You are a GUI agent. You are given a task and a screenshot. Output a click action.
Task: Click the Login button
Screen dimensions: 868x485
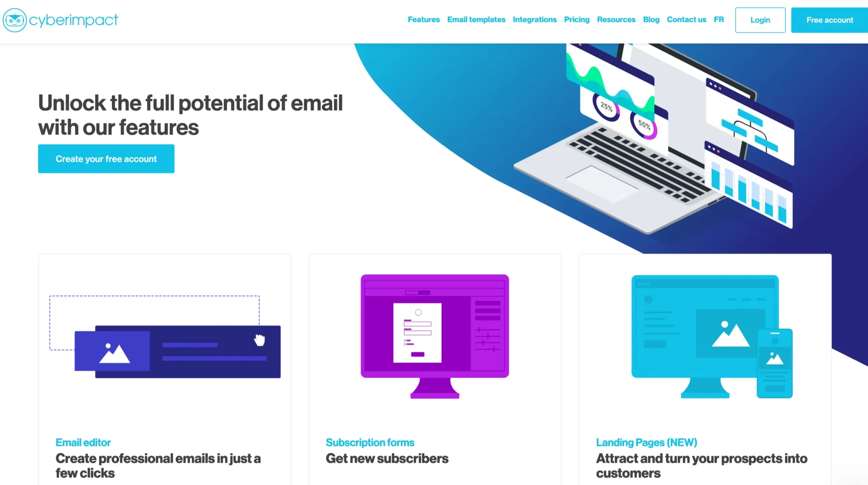[759, 20]
